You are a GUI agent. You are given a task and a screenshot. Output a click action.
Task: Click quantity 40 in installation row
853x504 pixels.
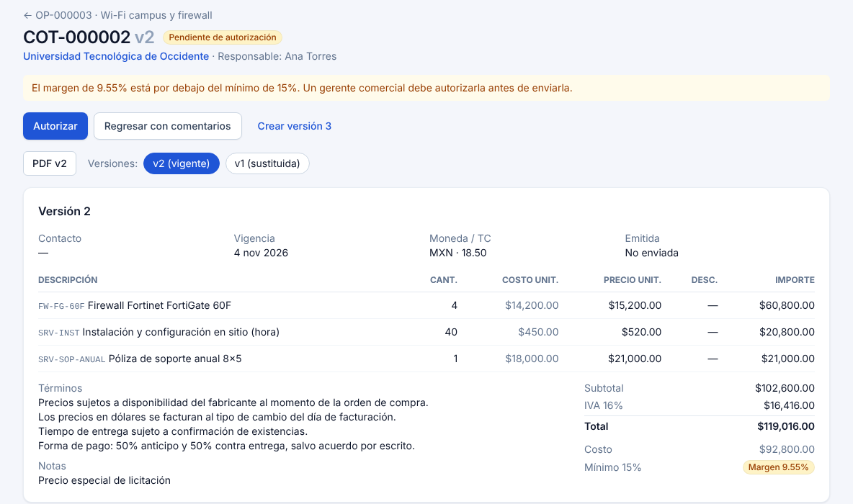pos(451,332)
